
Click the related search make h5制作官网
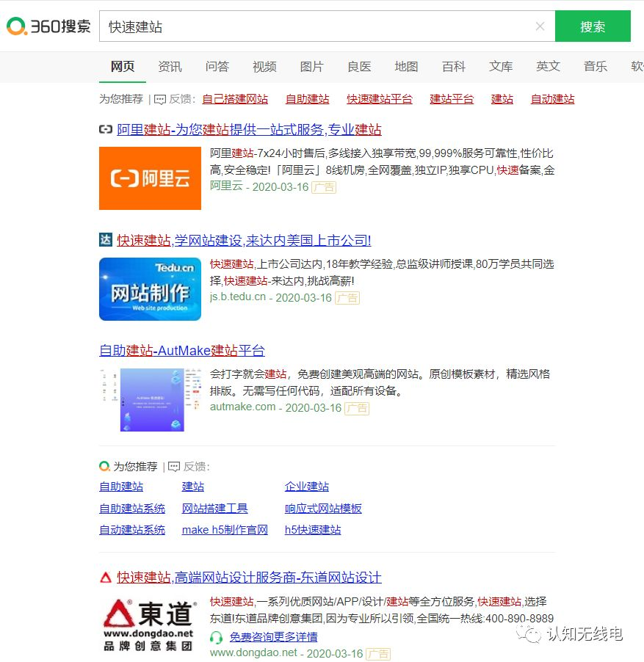point(225,531)
